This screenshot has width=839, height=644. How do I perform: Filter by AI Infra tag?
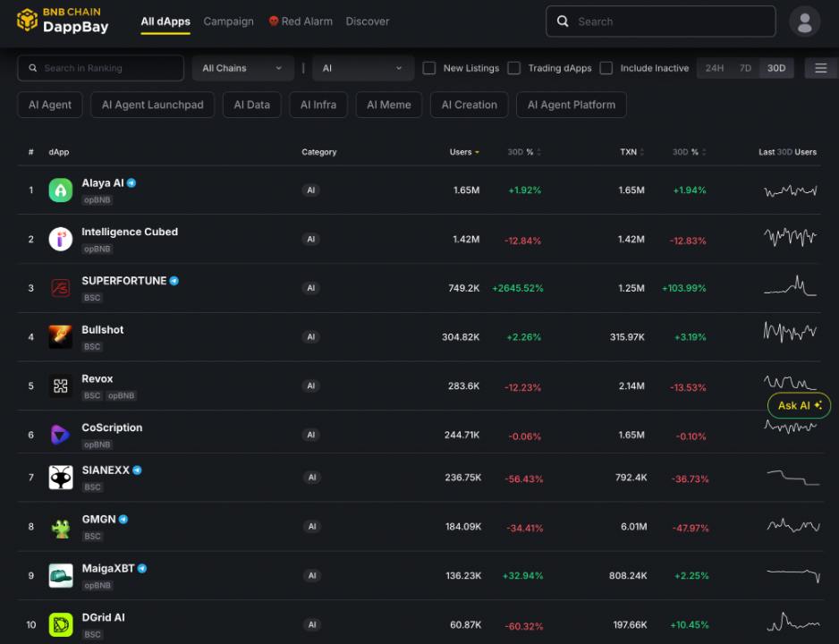[318, 105]
